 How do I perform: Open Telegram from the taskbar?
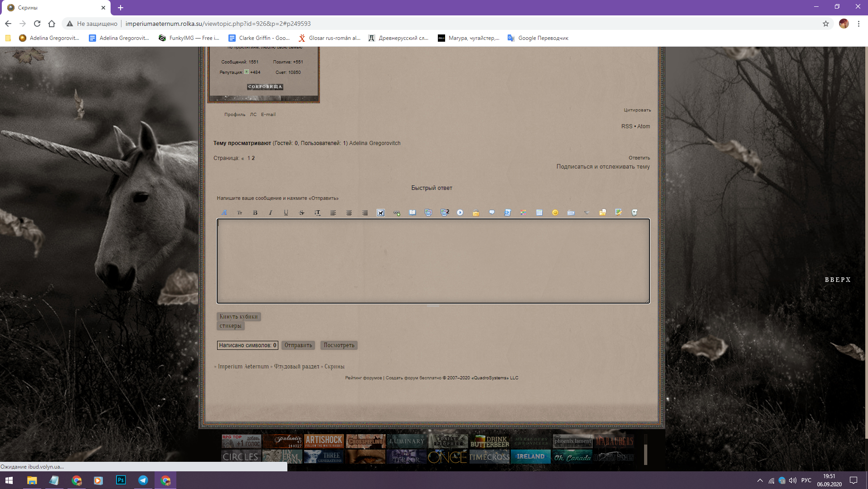pyautogui.click(x=143, y=480)
